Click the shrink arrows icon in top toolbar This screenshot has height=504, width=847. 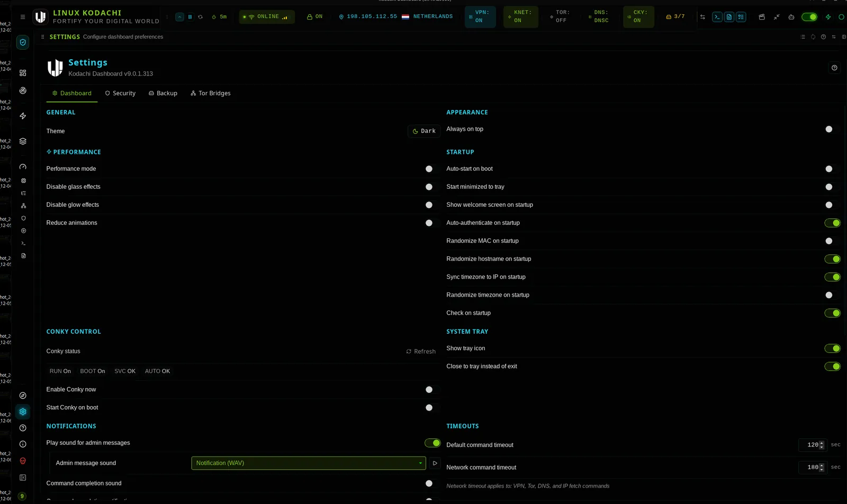[x=777, y=17]
